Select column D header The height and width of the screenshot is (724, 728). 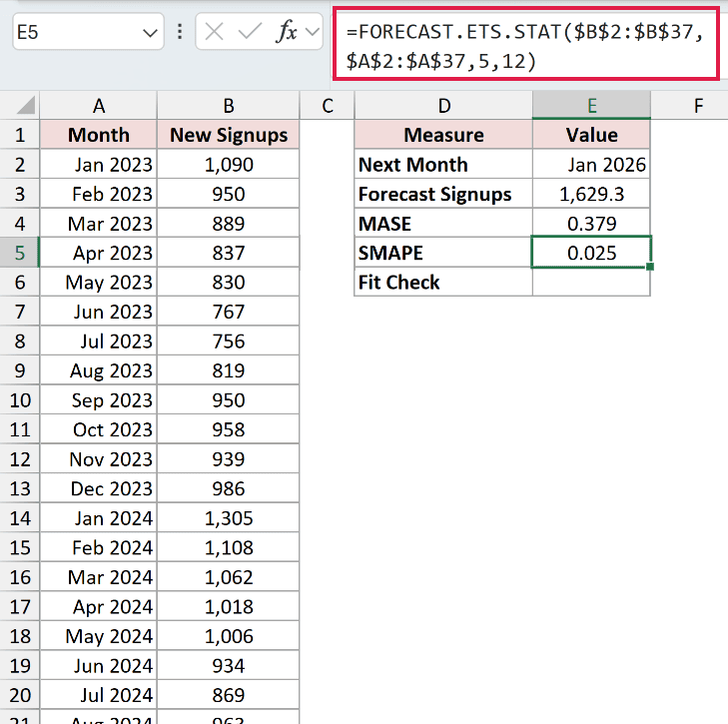pyautogui.click(x=443, y=106)
